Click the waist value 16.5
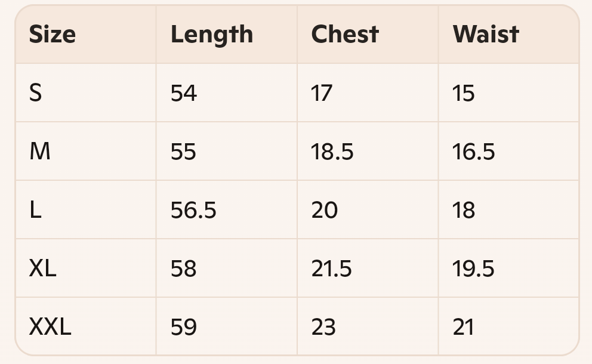Screen dimensions: 592x364 click(473, 152)
